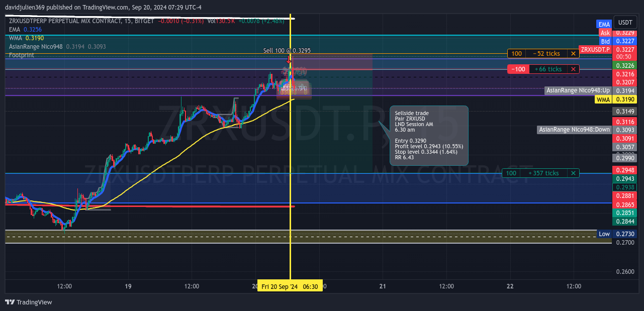
Task: Click the AsianRange Nico948:Down label
Action: pos(574,130)
